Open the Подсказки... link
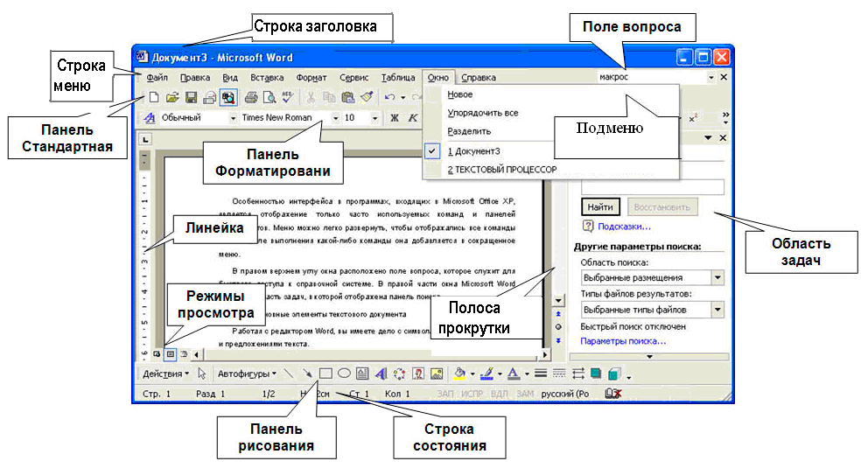Viewport: 868px width, 468px height. 624,227
